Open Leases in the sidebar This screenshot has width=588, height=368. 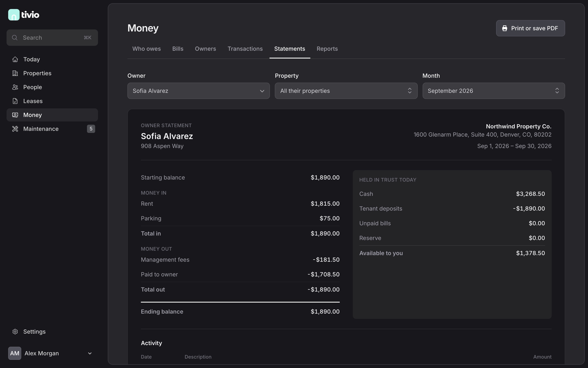point(52,101)
